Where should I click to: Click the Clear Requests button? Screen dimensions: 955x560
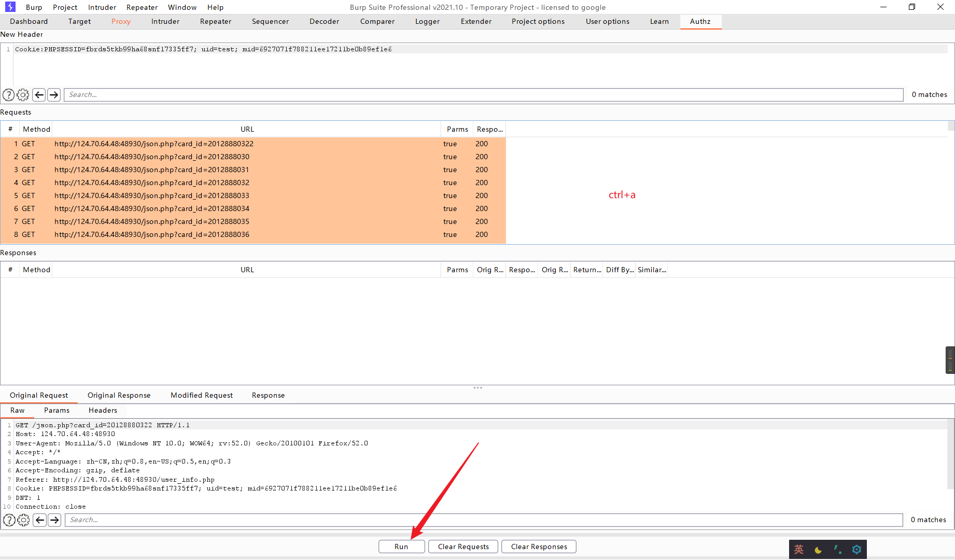464,547
